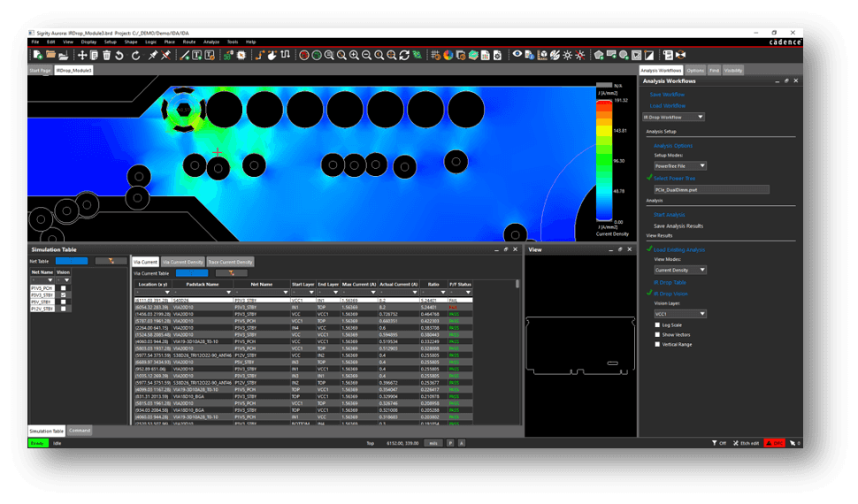Click the Delete trash can icon

[107, 56]
